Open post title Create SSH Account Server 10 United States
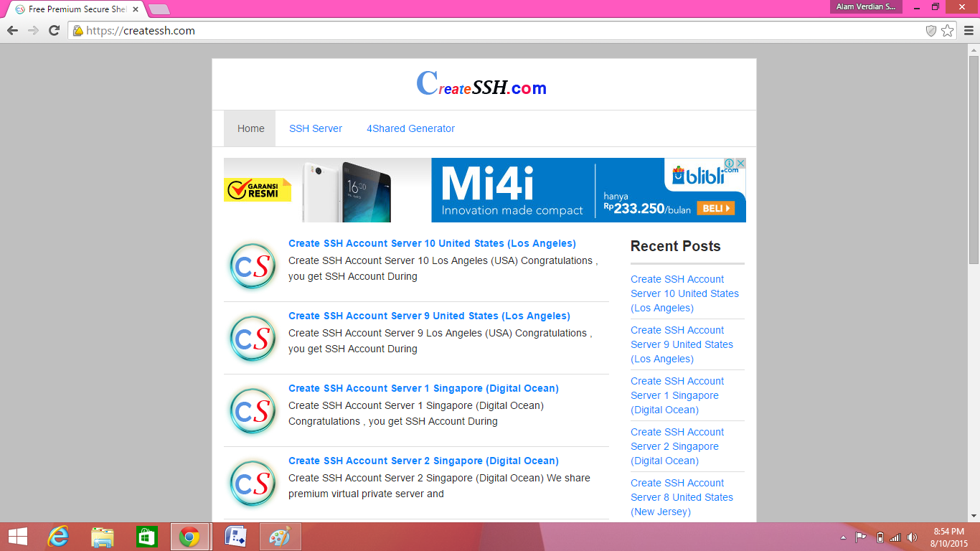The image size is (980, 551). [x=432, y=243]
